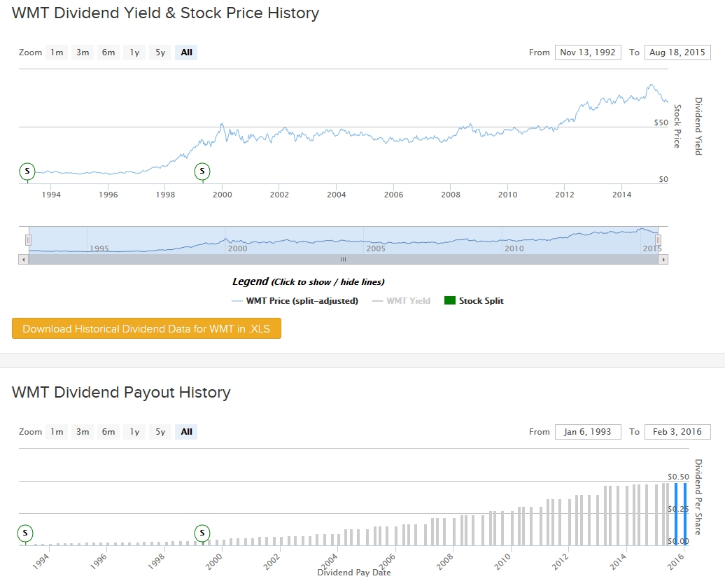
Task: Click the Legend (Click to show / hide lines) title
Action: tap(309, 281)
